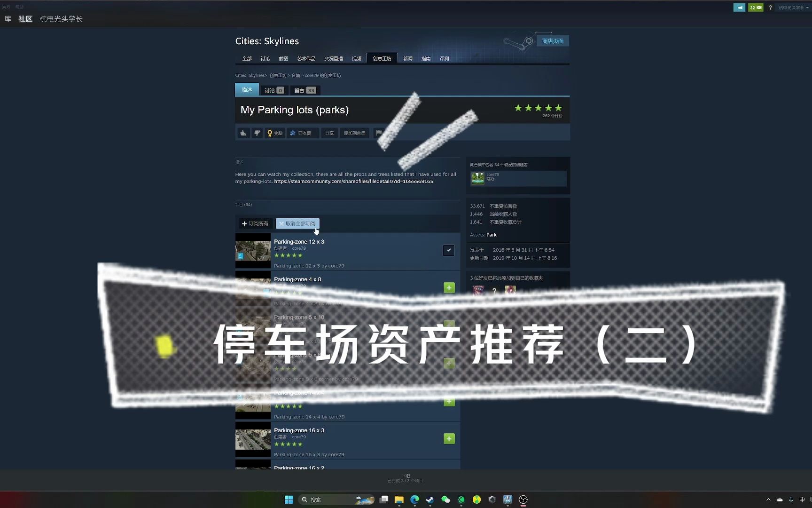Screen dimensions: 812x508
Task: Click the help question mark icon
Action: pyautogui.click(x=770, y=8)
